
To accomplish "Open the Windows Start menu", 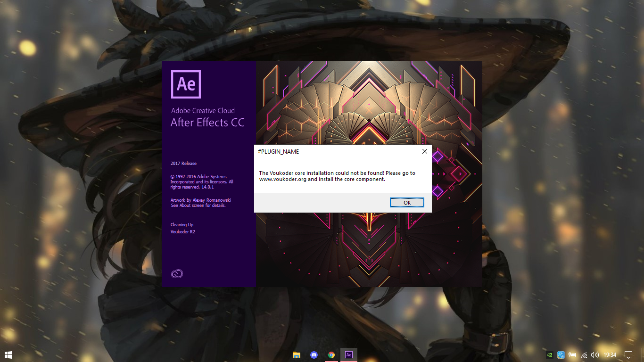I will pyautogui.click(x=8, y=354).
